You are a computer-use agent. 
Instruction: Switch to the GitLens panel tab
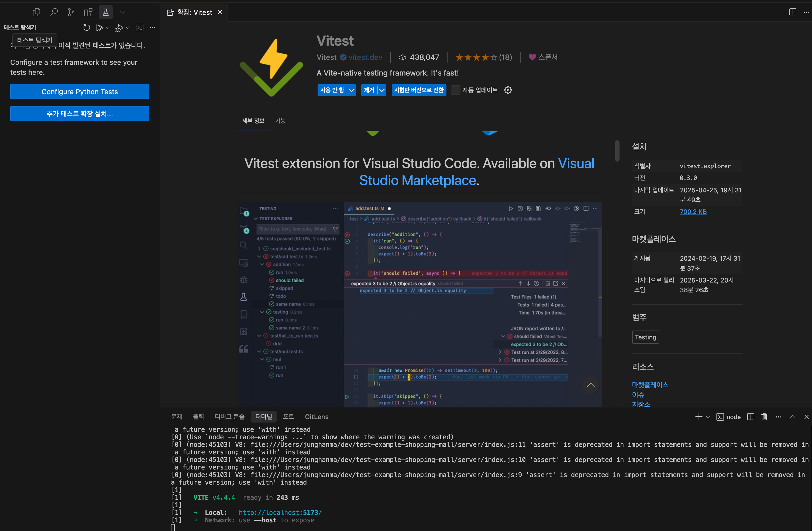coord(316,417)
